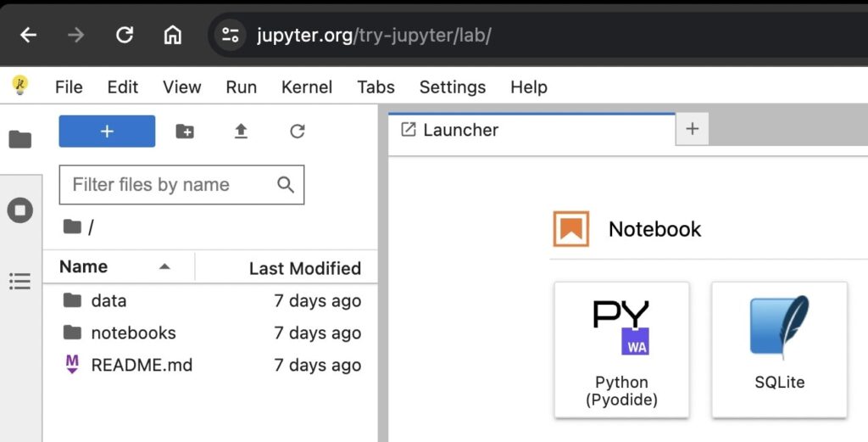The width and height of the screenshot is (868, 442).
Task: Click the root folder breadcrumb icon
Action: coord(73,227)
